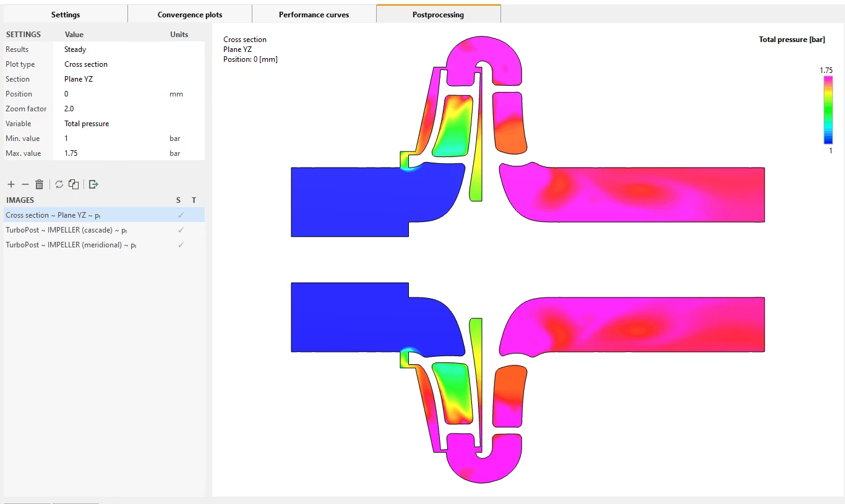Image resolution: width=845 pixels, height=504 pixels.
Task: Add a new image with the plus icon
Action: [x=11, y=184]
